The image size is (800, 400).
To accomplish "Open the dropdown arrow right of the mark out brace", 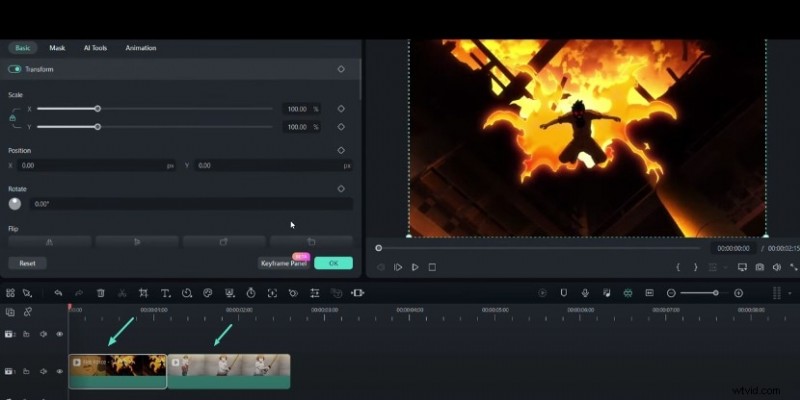I will pos(725,267).
